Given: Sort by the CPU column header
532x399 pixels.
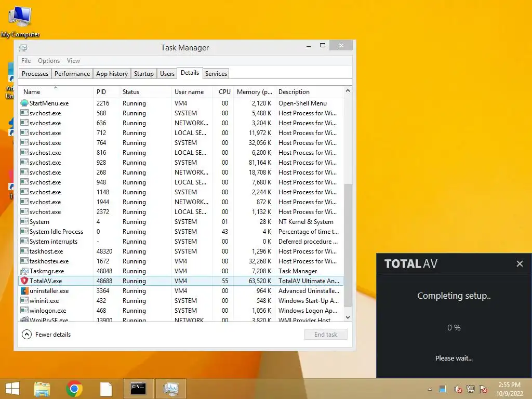Looking at the screenshot, I should 223,92.
